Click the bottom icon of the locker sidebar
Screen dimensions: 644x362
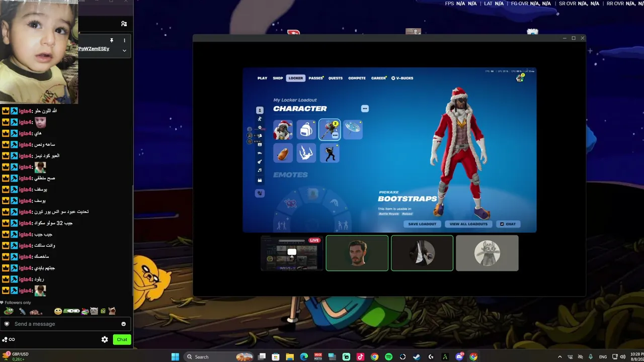point(260,193)
